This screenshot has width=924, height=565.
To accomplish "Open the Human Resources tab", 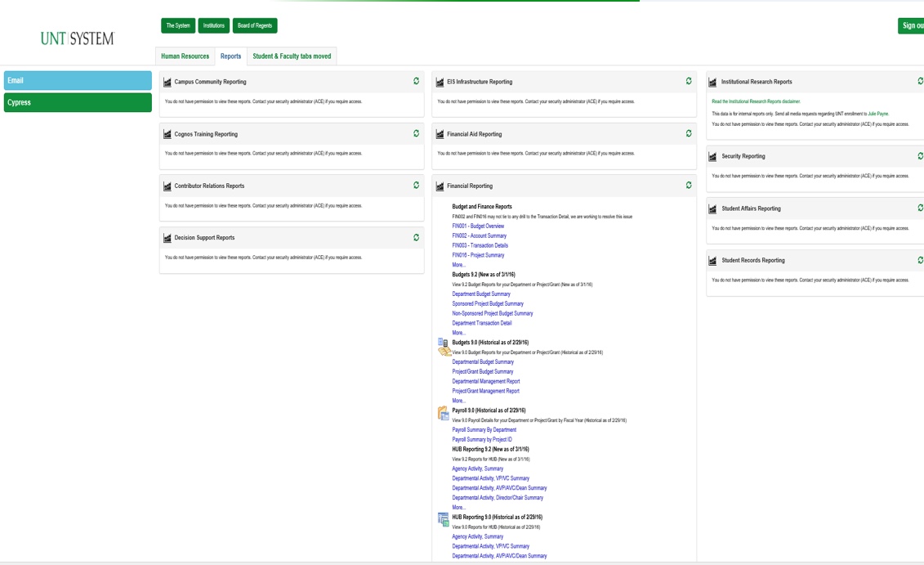I will click(x=185, y=56).
